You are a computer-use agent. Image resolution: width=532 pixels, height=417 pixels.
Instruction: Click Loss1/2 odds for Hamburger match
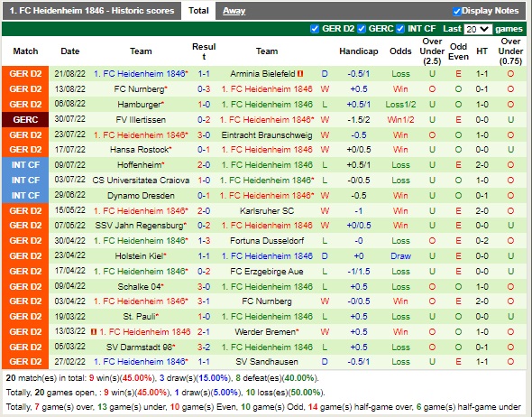(400, 105)
